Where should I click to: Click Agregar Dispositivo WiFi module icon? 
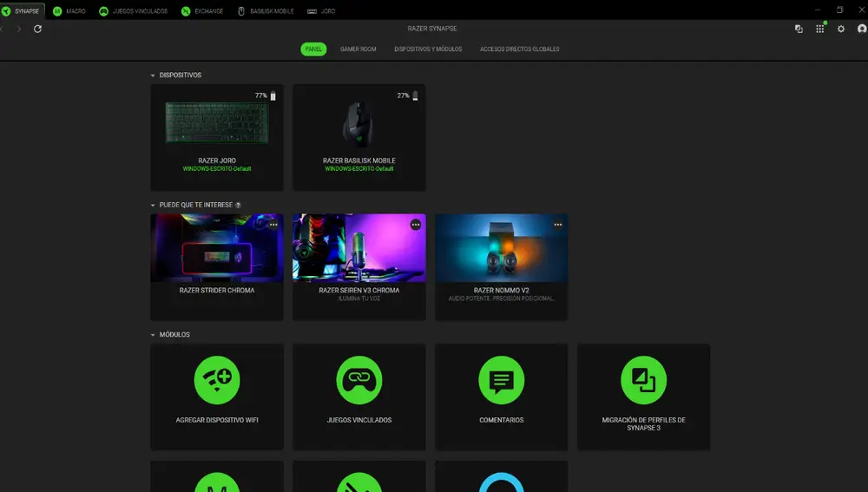pyautogui.click(x=217, y=380)
